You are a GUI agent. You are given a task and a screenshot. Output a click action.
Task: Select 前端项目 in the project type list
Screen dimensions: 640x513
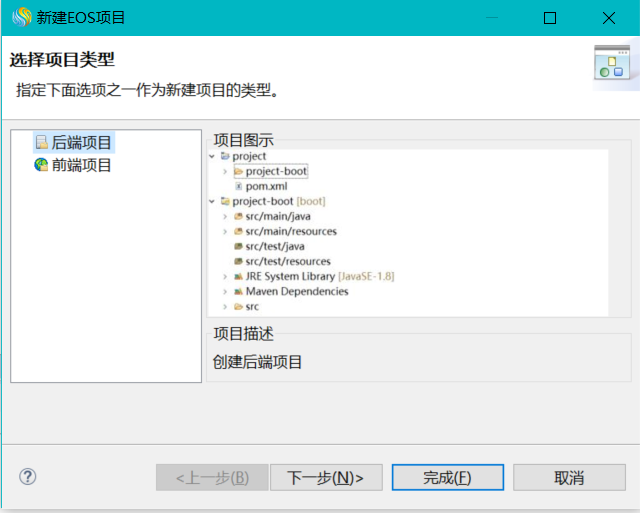pos(81,165)
